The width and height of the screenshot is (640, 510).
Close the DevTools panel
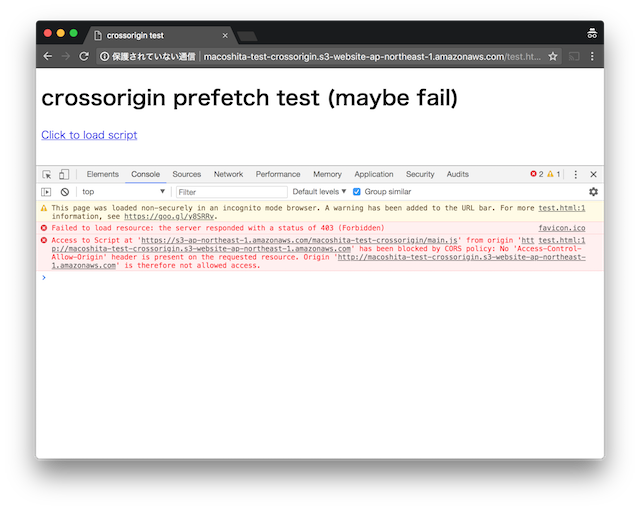click(593, 174)
